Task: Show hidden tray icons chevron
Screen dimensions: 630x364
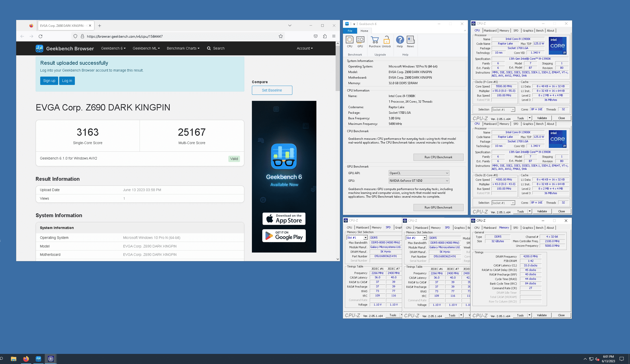Action: coord(585,359)
